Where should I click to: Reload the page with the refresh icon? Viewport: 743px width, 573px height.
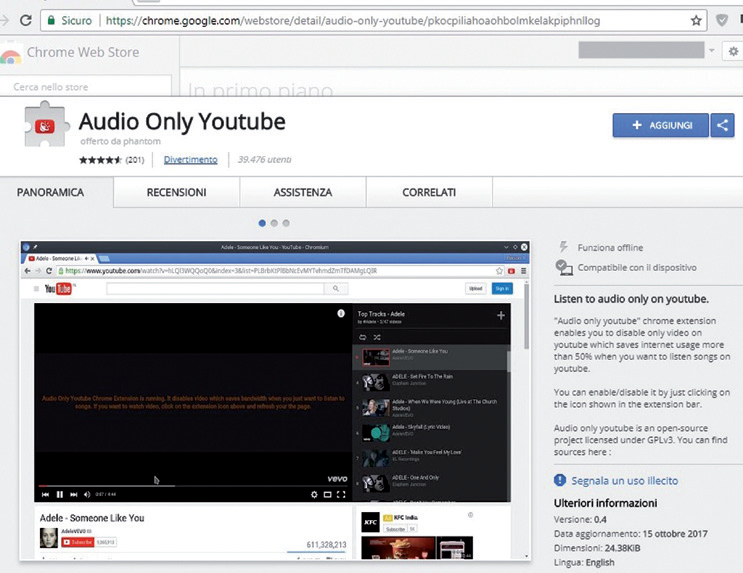[x=26, y=20]
